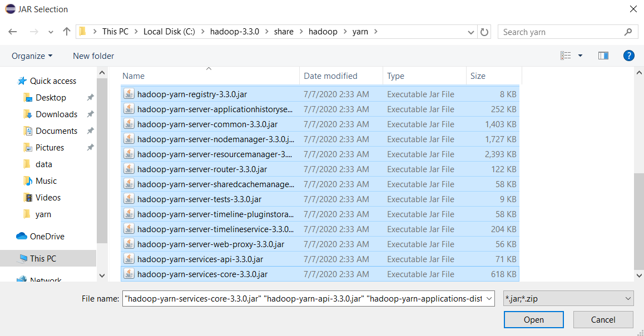Open the Organize menu
Viewport: 644px width, 336px height.
(x=31, y=56)
